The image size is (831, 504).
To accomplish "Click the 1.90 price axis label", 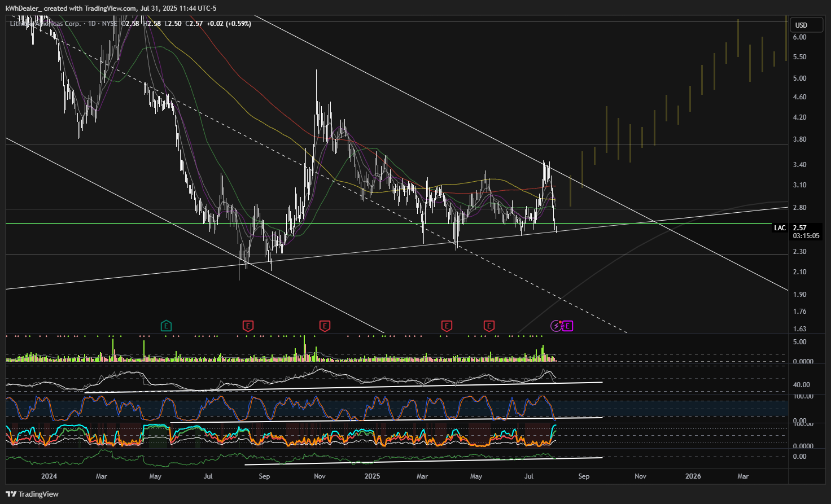I will pos(799,295).
